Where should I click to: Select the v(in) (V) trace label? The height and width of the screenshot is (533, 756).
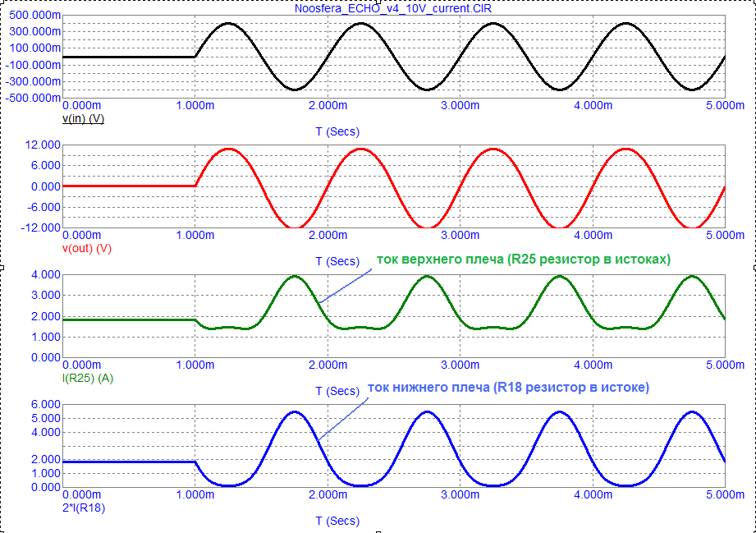tap(83, 118)
